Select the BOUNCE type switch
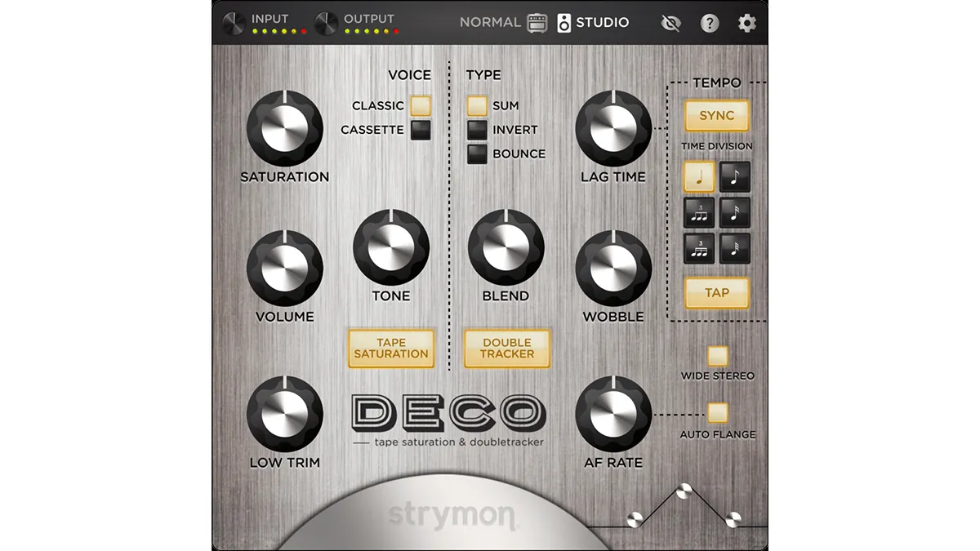 point(477,153)
